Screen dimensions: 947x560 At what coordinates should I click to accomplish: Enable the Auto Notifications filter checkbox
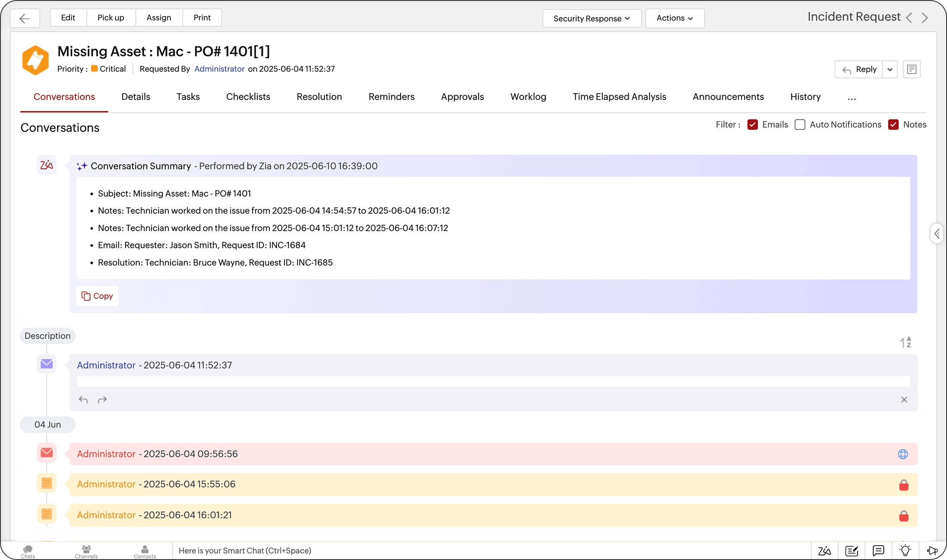point(800,125)
